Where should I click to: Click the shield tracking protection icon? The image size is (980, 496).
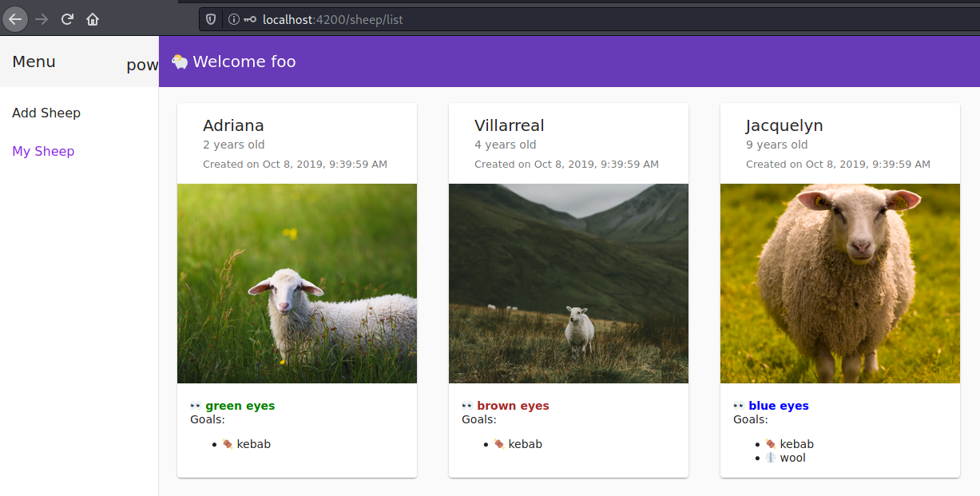click(211, 19)
